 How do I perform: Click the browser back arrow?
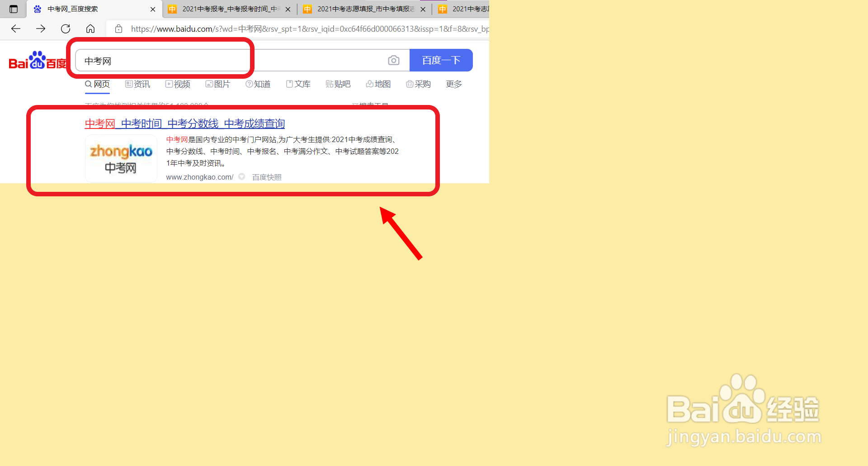point(16,29)
